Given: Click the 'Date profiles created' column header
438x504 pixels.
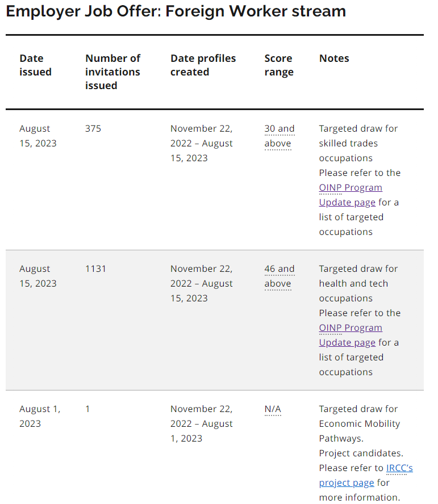Looking at the screenshot, I should [x=203, y=65].
